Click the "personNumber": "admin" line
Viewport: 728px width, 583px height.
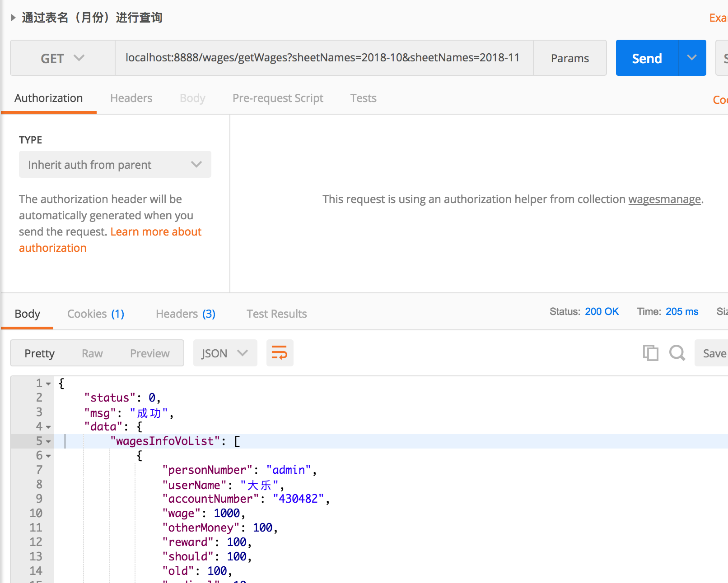(x=239, y=470)
